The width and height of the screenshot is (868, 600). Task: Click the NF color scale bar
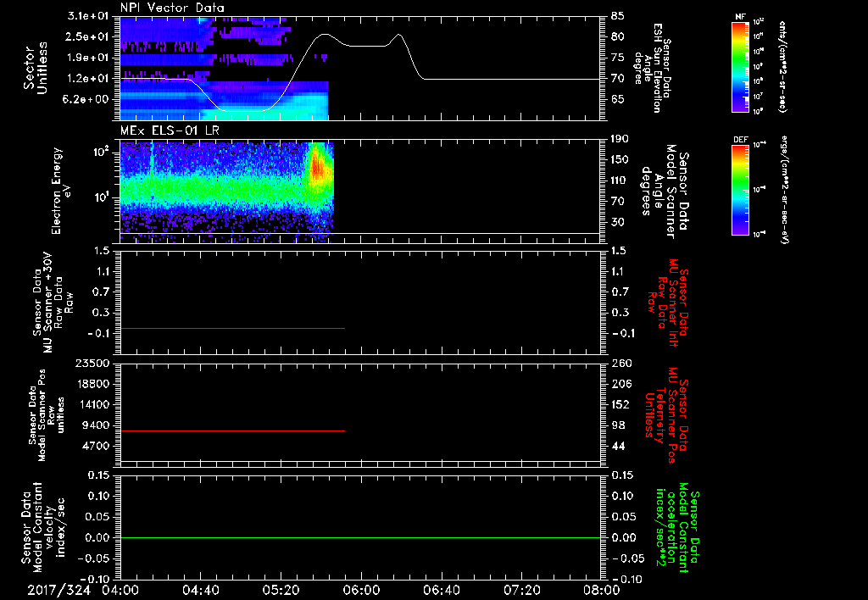(x=740, y=67)
